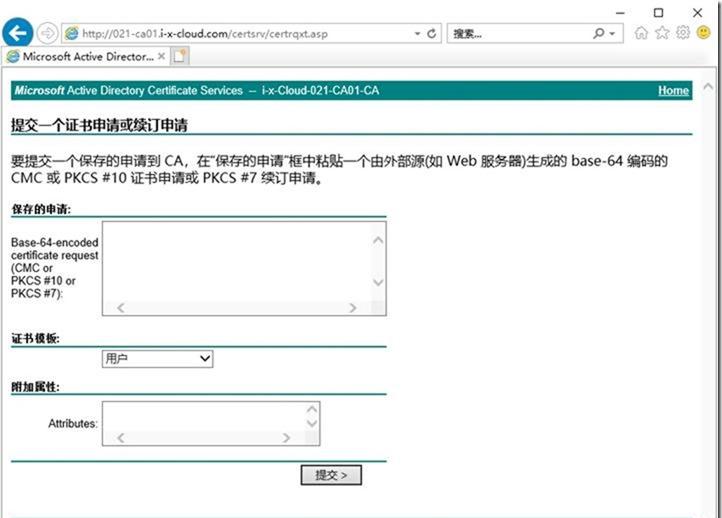Viewport: 722px width, 518px height.
Task: Open the browser home page icon
Action: pos(641,33)
